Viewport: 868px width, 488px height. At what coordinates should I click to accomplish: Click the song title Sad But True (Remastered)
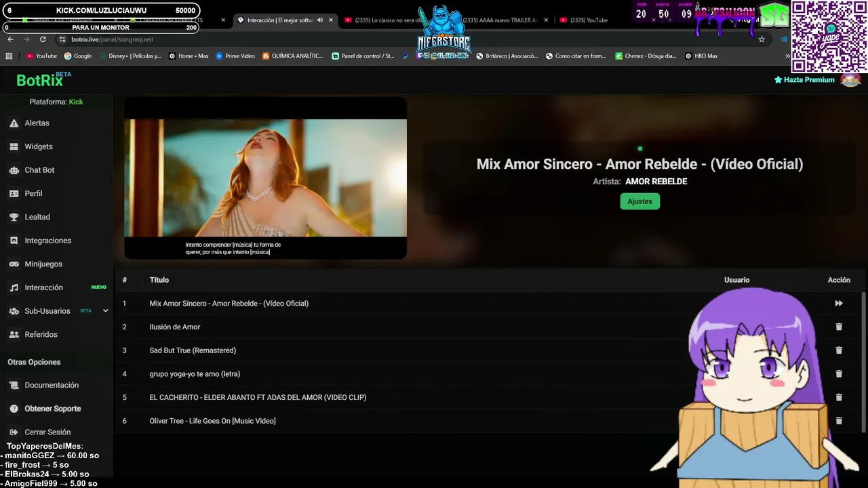(x=193, y=350)
